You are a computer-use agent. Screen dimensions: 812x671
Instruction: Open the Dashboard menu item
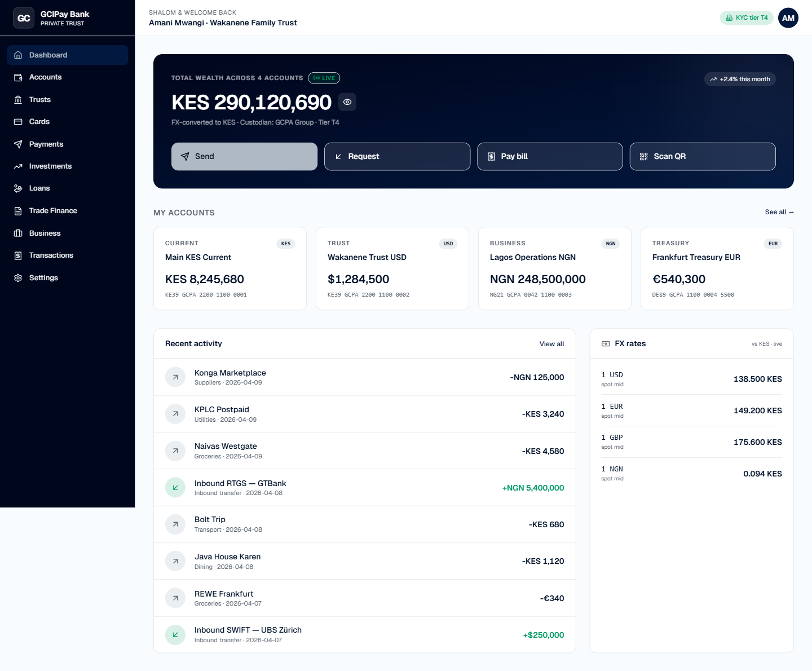pos(68,55)
